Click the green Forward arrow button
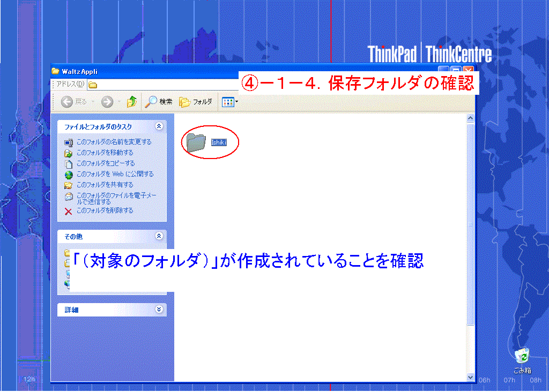Viewport: 549px width, 392px height. 107,102
